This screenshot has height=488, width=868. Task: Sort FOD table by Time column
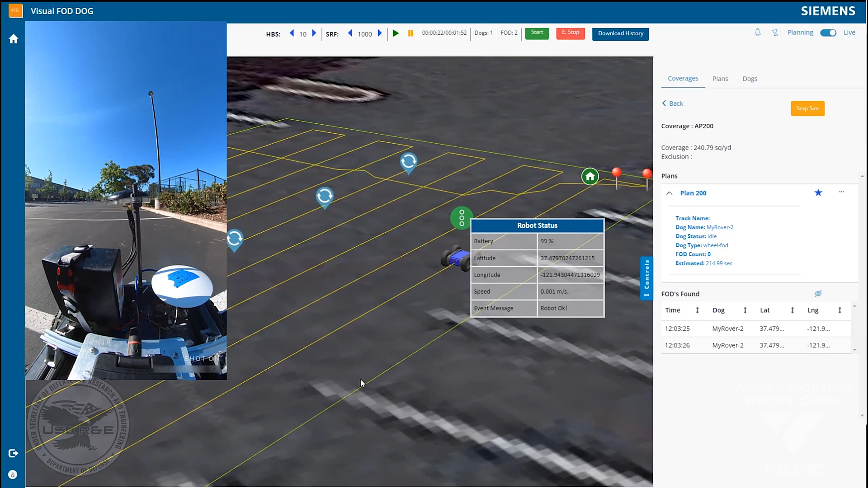point(698,310)
